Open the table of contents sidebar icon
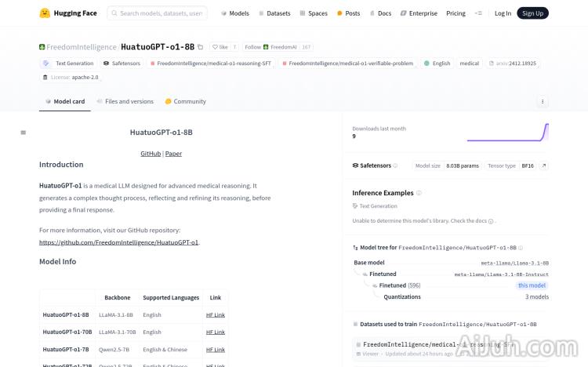The width and height of the screenshot is (588, 367). coord(24,133)
